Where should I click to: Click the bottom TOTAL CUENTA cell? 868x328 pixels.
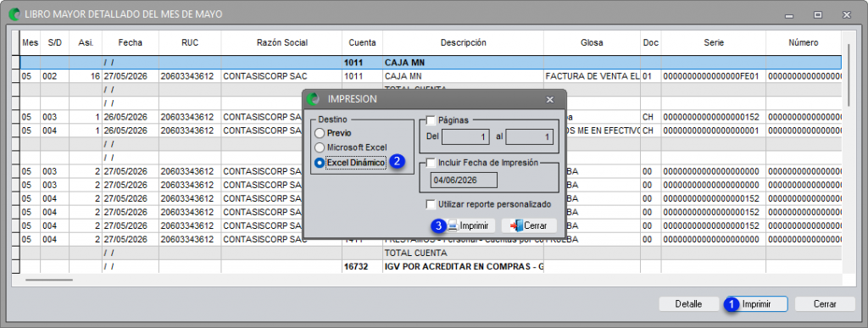(463, 253)
